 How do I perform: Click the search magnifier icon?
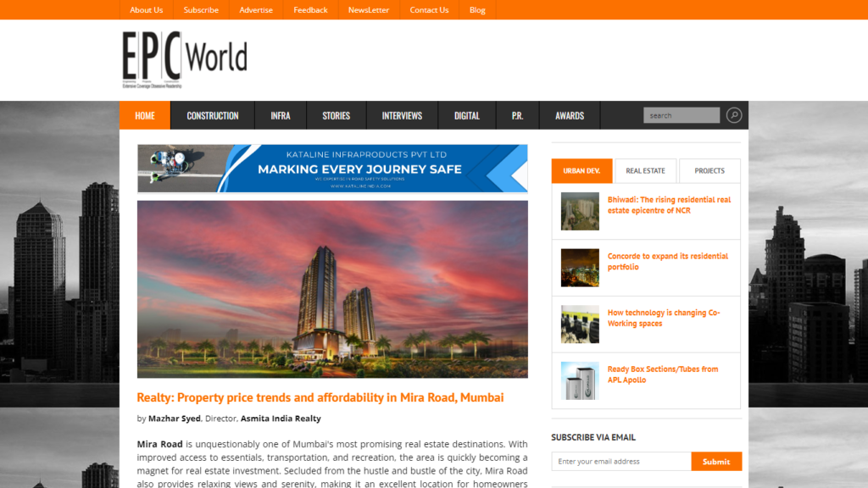[x=734, y=115]
